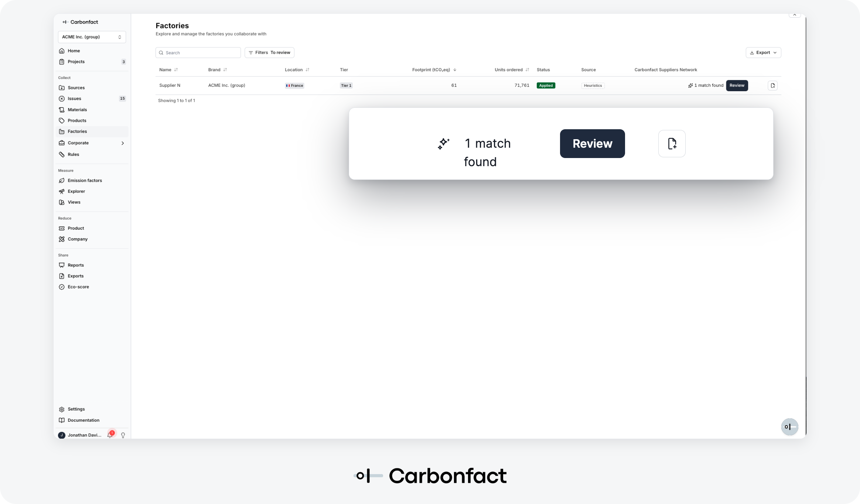860x504 pixels.
Task: Open the Issues list
Action: pos(92,99)
